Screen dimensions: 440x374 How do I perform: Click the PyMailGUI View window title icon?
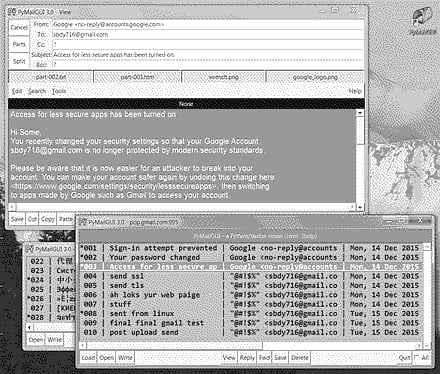(12, 12)
